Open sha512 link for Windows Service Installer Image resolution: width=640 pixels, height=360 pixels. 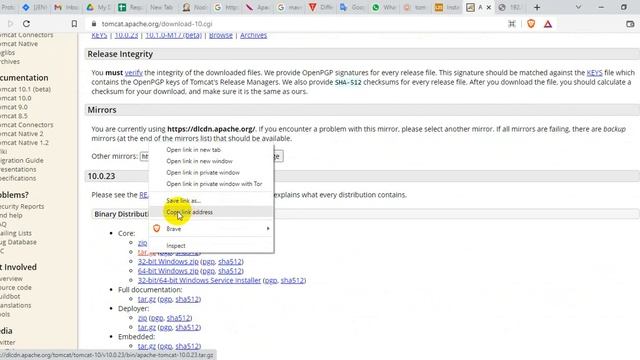292,280
